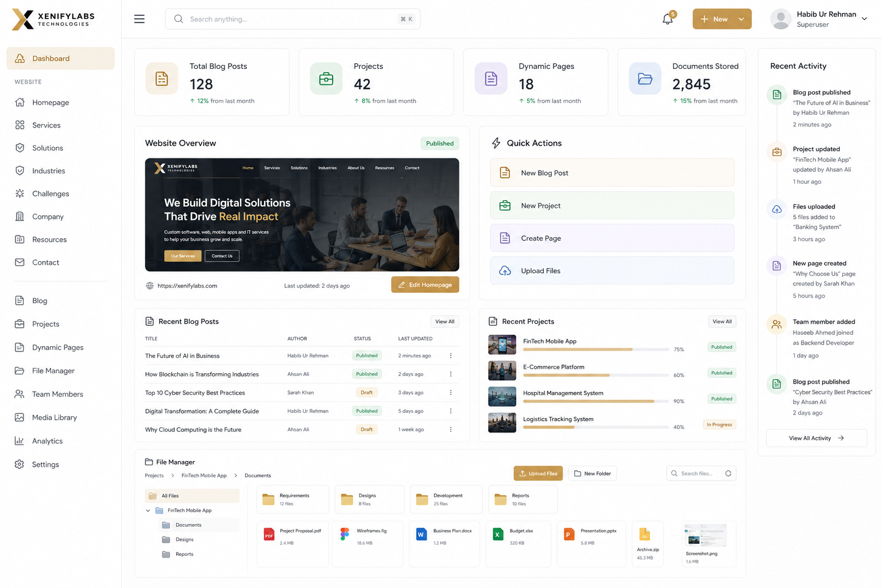The height and width of the screenshot is (588, 882).
Task: Click the Edit Homepage button
Action: tap(425, 285)
